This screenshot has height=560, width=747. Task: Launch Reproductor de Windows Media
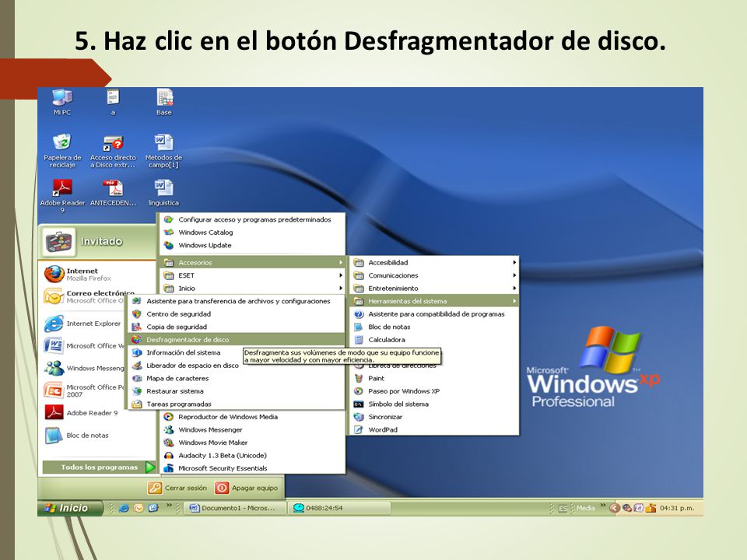pyautogui.click(x=252, y=417)
